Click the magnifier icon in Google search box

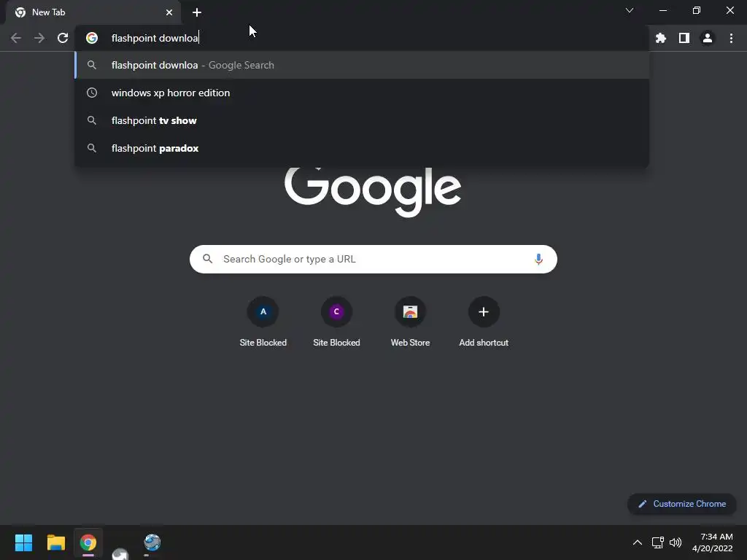point(207,259)
